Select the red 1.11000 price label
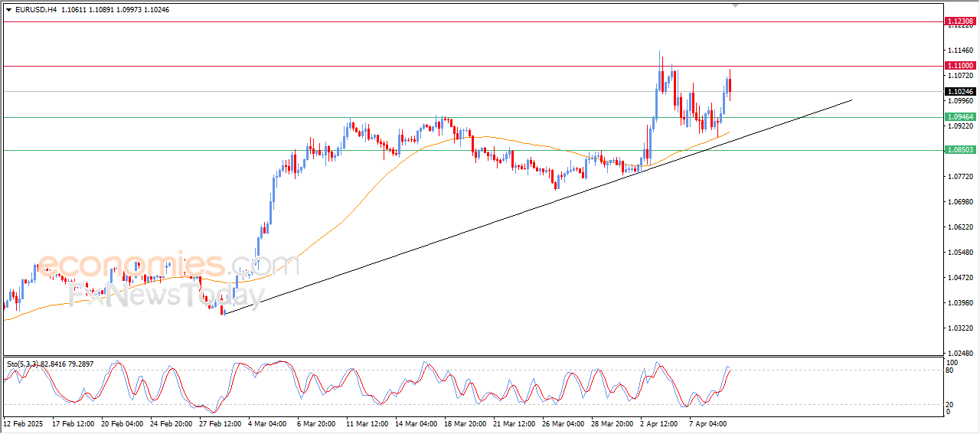This screenshot has width=980, height=434. (960, 66)
